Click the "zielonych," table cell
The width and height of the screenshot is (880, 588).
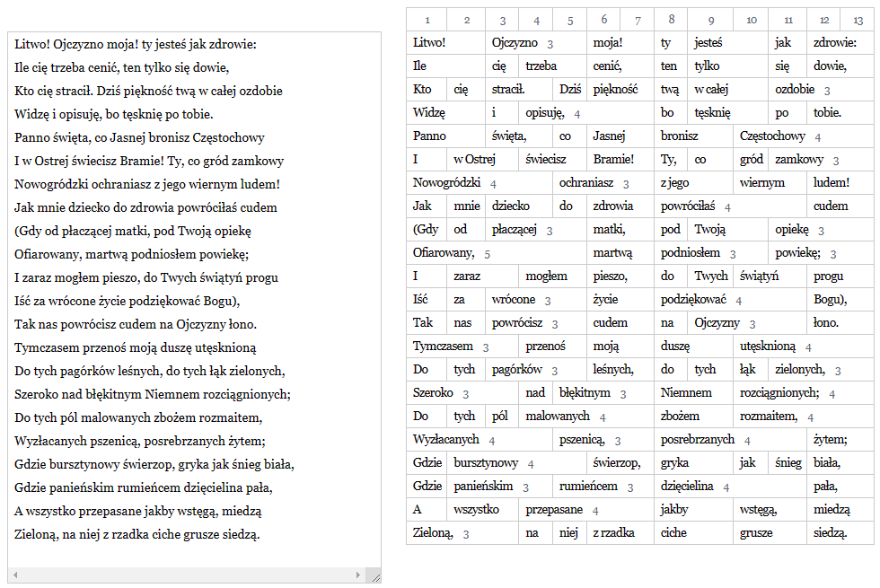click(821, 370)
